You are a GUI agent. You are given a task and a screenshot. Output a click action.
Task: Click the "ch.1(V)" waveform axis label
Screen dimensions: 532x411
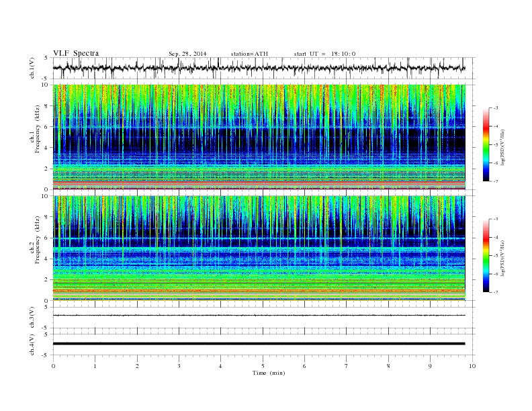click(x=32, y=68)
